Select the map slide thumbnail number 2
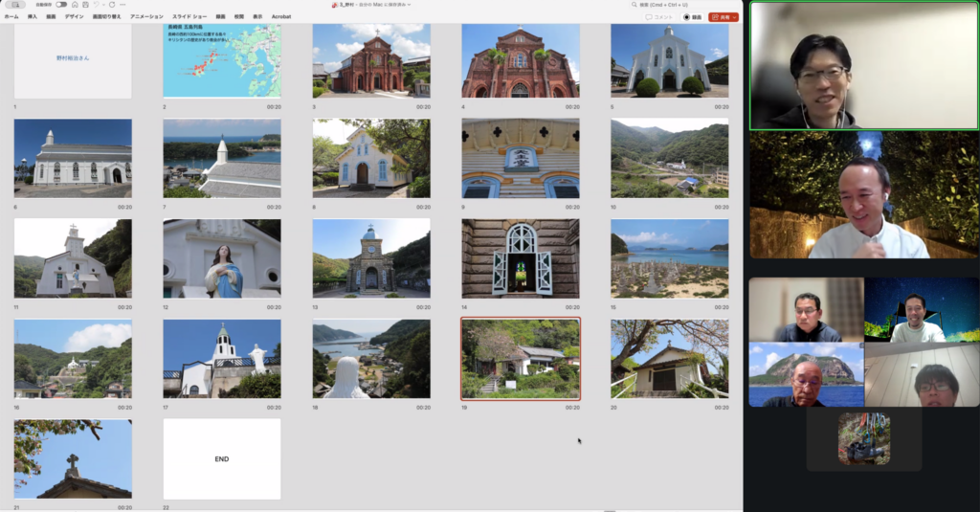980x512 pixels. tap(221, 60)
